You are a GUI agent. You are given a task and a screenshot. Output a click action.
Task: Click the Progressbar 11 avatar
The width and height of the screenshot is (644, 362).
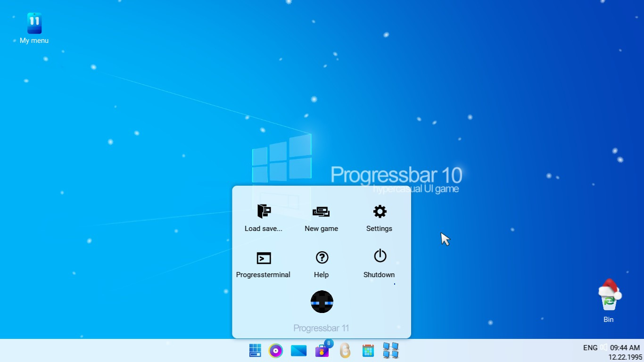322,302
